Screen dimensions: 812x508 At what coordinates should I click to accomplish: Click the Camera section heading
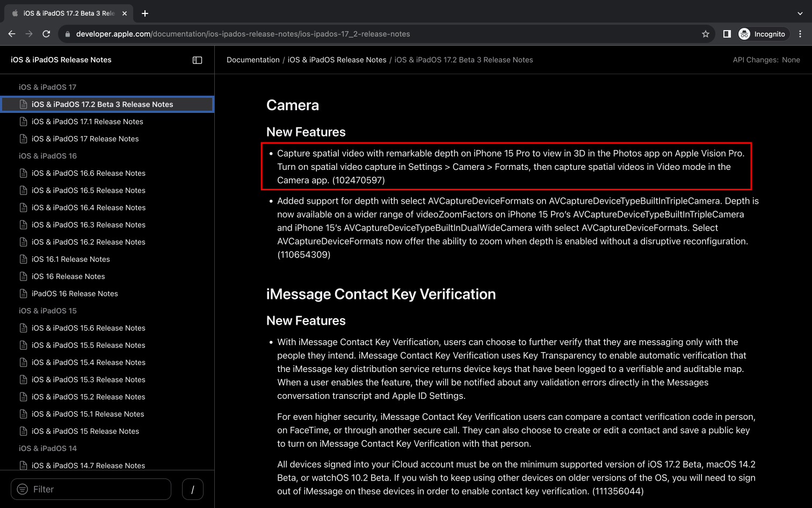(x=293, y=105)
